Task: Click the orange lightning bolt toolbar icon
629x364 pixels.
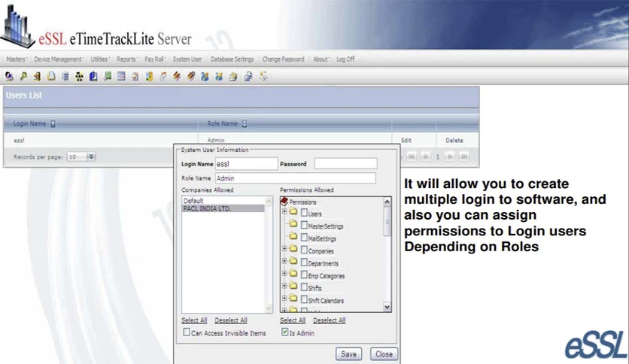Action: 177,76
